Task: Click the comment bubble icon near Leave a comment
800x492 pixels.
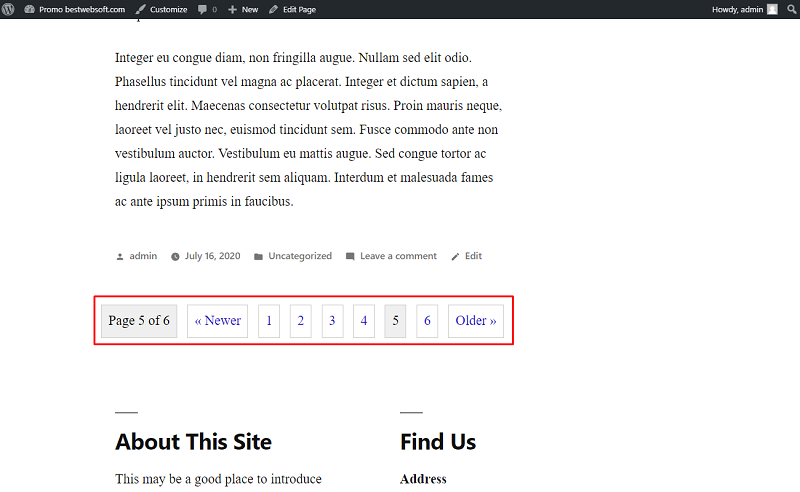Action: pos(350,256)
